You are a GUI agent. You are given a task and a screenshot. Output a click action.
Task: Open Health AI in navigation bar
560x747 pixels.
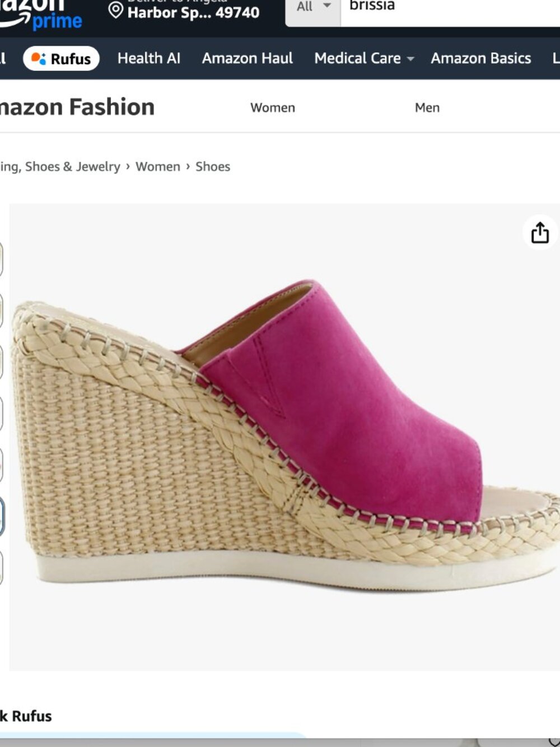pyautogui.click(x=149, y=58)
